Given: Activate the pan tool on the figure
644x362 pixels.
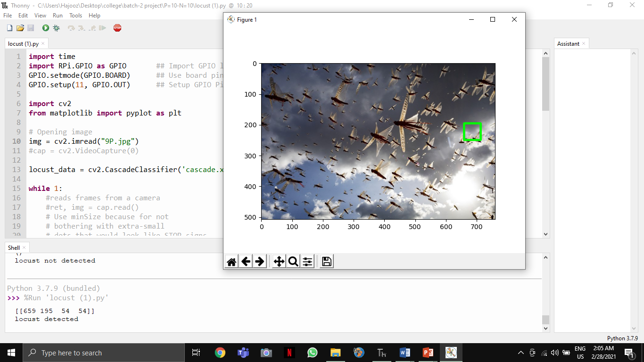Looking at the screenshot, I should [279, 261].
